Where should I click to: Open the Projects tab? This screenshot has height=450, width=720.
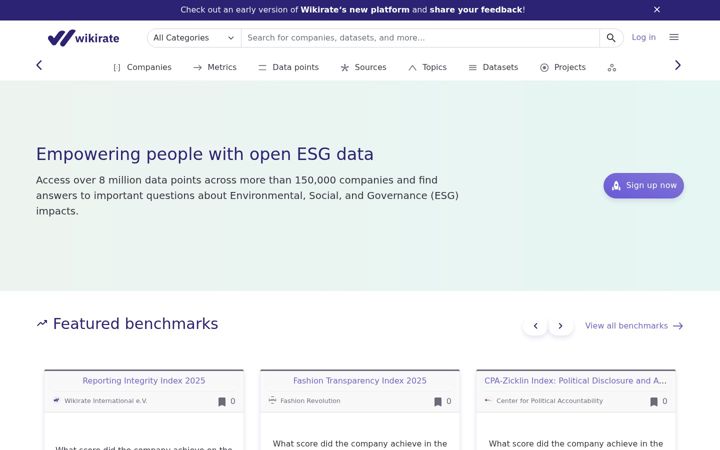[x=563, y=68]
